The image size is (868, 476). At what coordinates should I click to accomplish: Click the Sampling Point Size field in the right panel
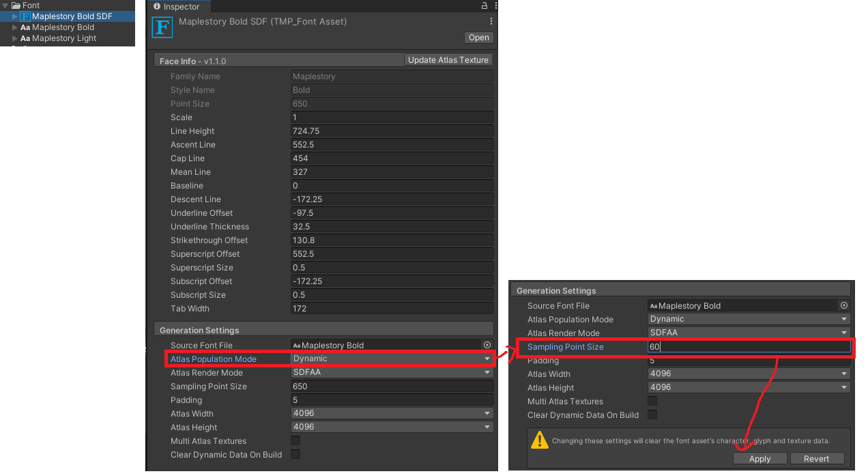coord(749,347)
